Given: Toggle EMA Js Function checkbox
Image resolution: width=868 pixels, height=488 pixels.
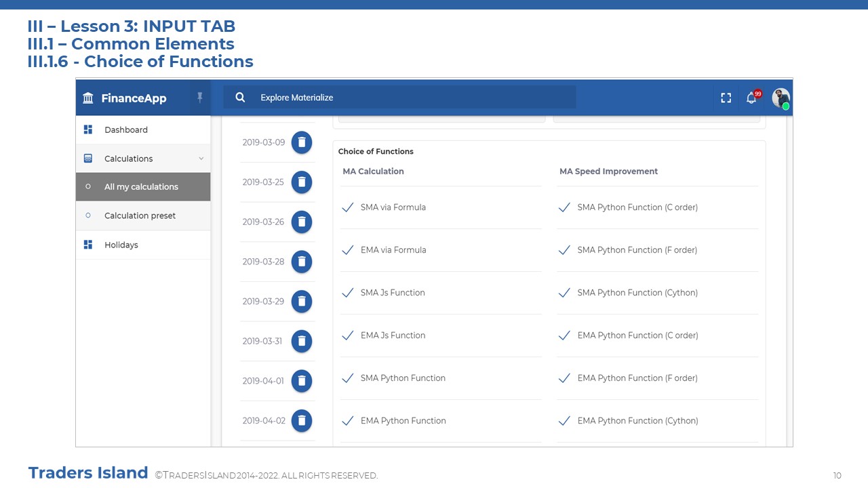Looking at the screenshot, I should point(348,335).
